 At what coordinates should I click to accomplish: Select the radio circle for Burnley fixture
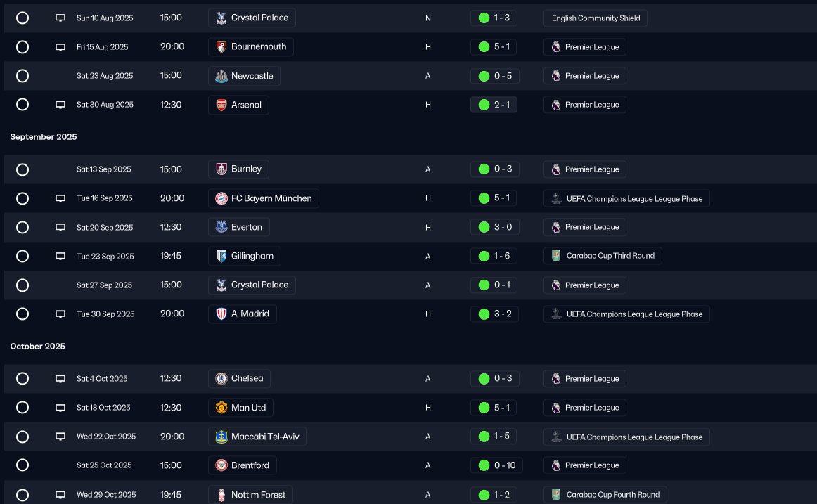click(22, 169)
